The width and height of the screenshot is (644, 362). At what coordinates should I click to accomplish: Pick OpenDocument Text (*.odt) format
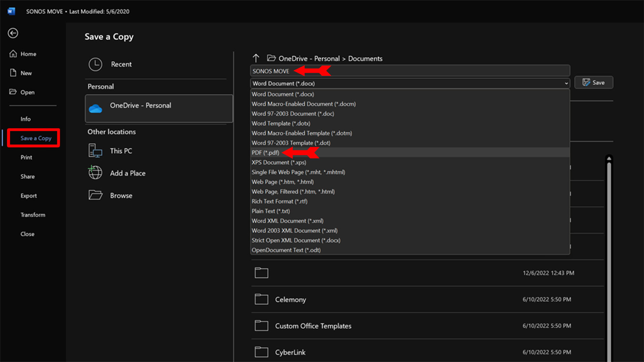pyautogui.click(x=286, y=250)
